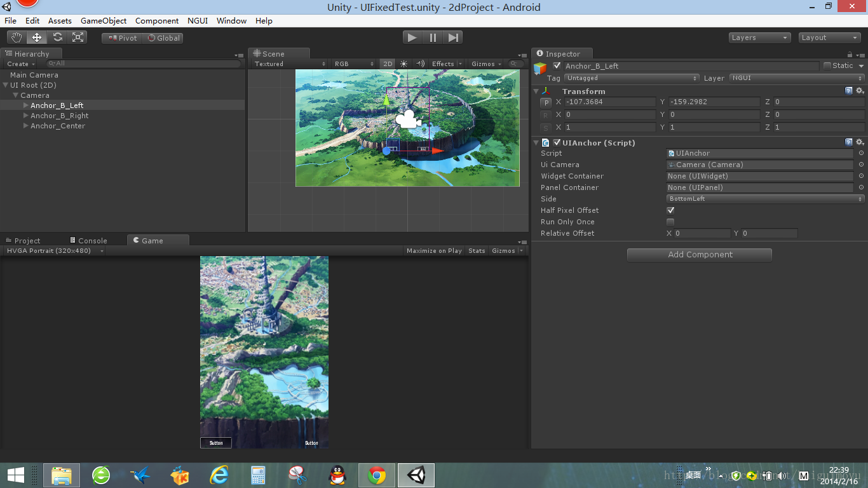868x488 pixels.
Task: Click the Ui Camera object picker
Action: 862,165
